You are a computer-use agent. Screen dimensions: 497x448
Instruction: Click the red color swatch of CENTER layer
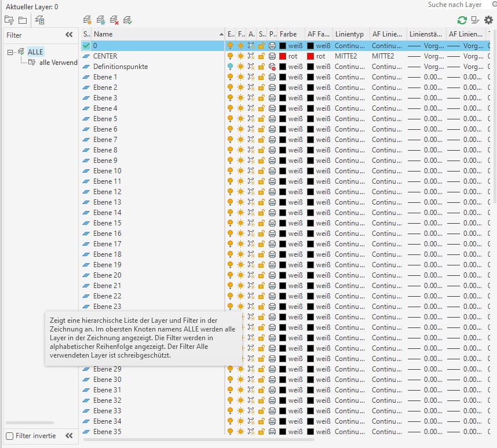pos(283,56)
